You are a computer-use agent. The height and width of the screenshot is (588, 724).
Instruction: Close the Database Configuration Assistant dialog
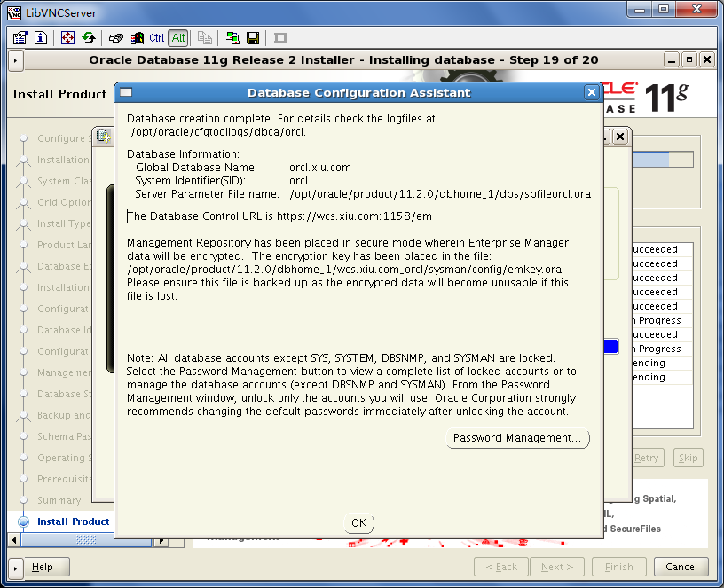tap(591, 93)
